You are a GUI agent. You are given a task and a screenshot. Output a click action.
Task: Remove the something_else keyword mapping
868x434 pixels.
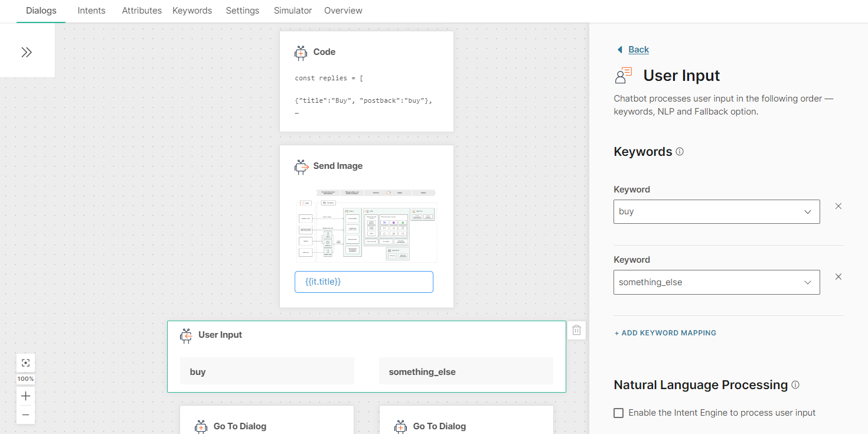tap(838, 276)
